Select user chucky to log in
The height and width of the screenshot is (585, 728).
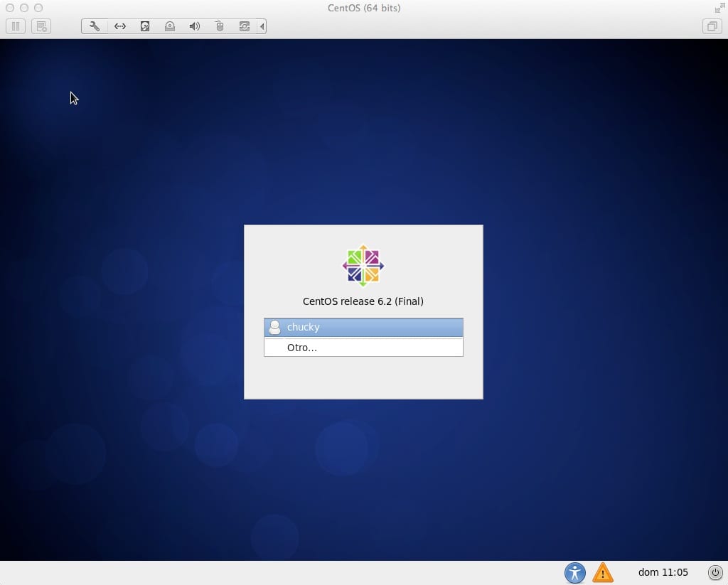point(363,327)
